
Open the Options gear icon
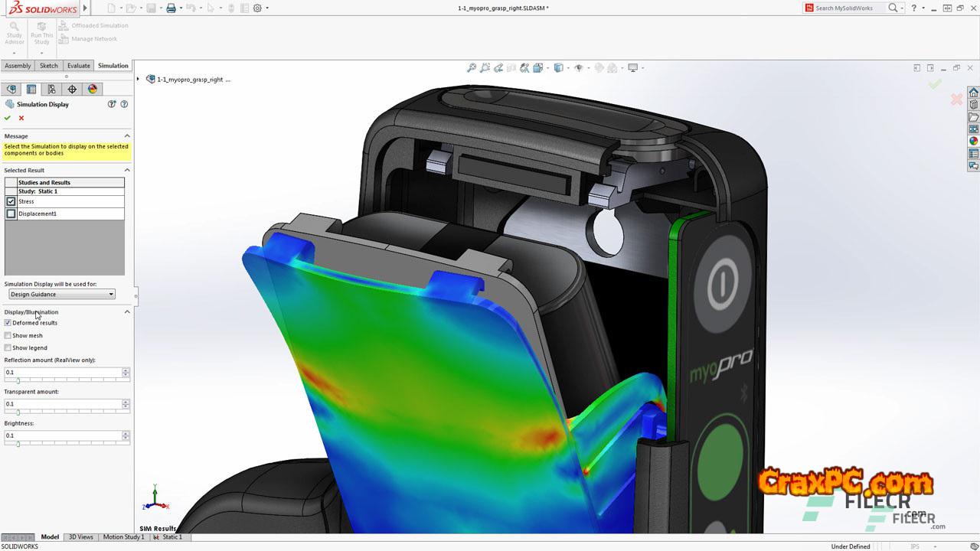pos(257,8)
